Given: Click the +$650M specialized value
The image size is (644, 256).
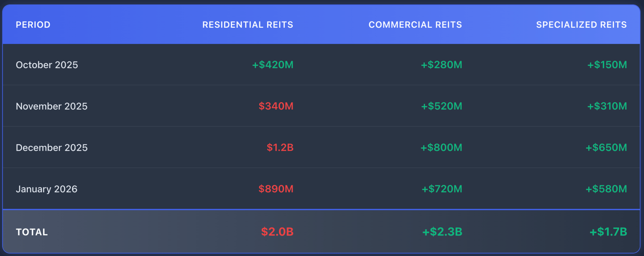Looking at the screenshot, I should point(606,147).
